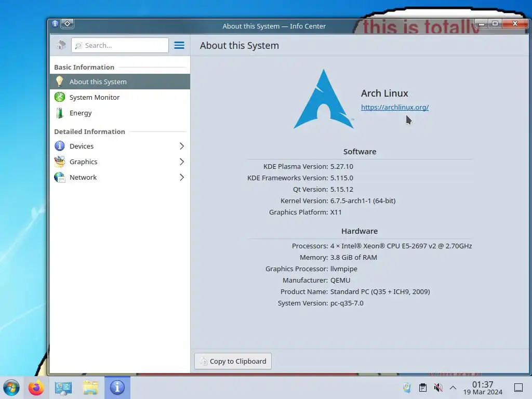Expand the Graphics chevron

(x=181, y=162)
